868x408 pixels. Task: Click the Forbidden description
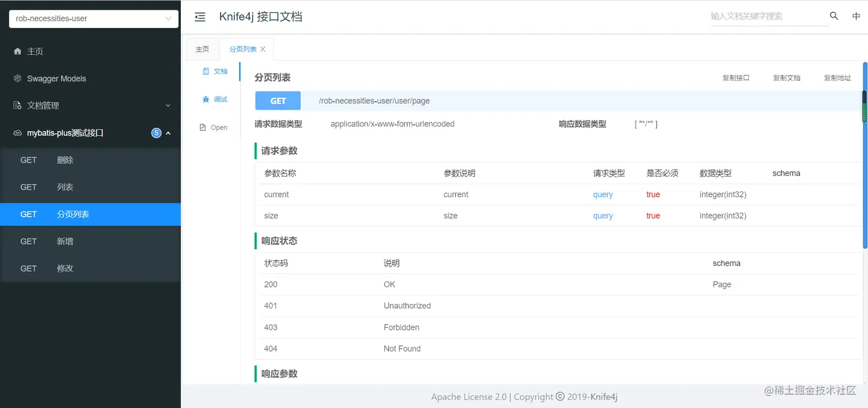click(x=401, y=327)
